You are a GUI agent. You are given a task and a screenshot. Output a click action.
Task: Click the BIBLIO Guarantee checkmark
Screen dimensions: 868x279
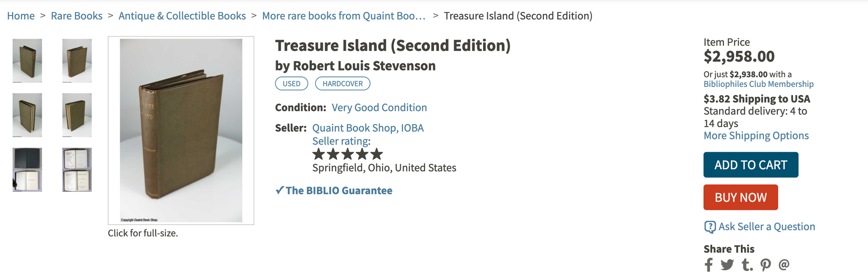click(x=279, y=190)
